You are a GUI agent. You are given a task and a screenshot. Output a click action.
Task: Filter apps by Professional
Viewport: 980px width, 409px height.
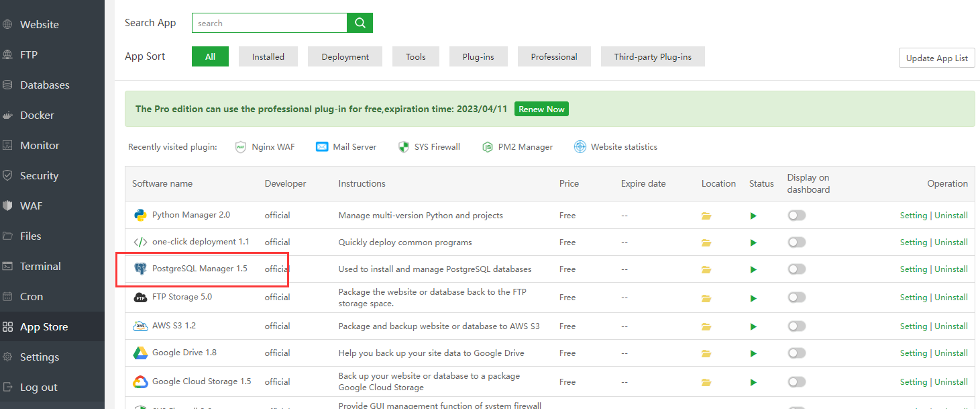click(554, 56)
